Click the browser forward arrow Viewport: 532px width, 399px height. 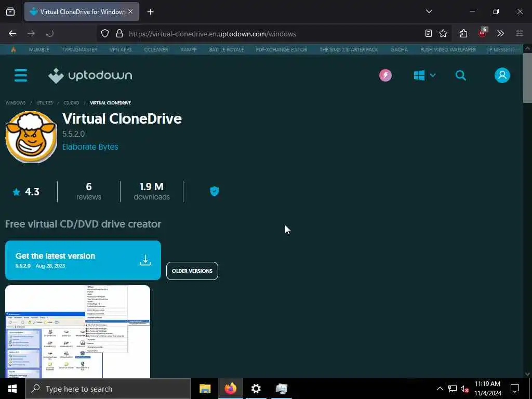31,34
